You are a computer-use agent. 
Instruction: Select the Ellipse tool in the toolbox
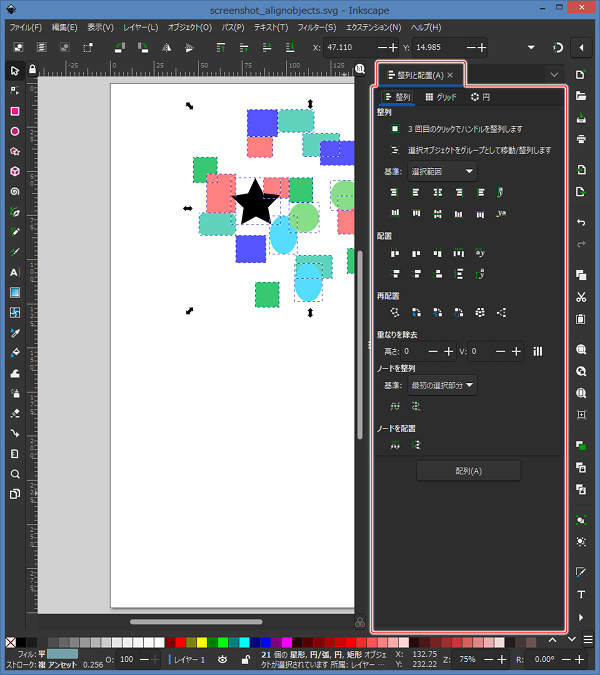coord(14,131)
